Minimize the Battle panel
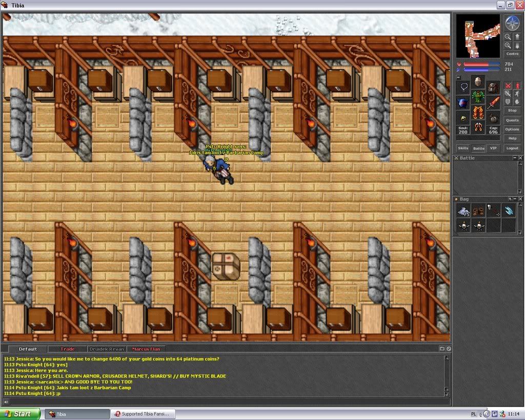 coord(515,158)
